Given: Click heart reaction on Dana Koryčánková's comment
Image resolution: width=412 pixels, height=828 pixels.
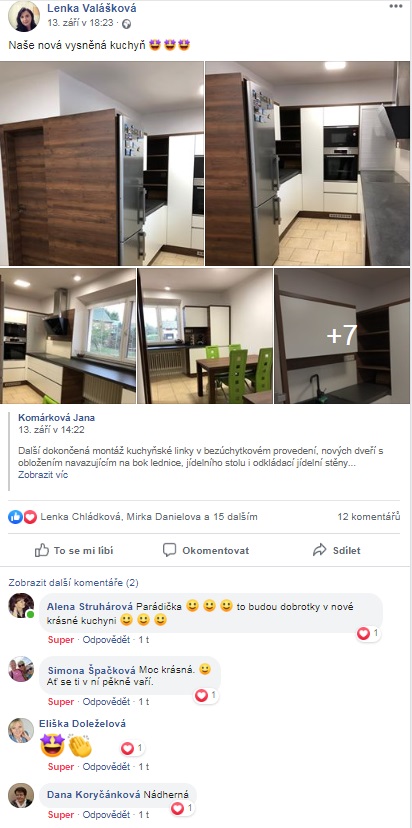Looking at the screenshot, I should click(177, 808).
